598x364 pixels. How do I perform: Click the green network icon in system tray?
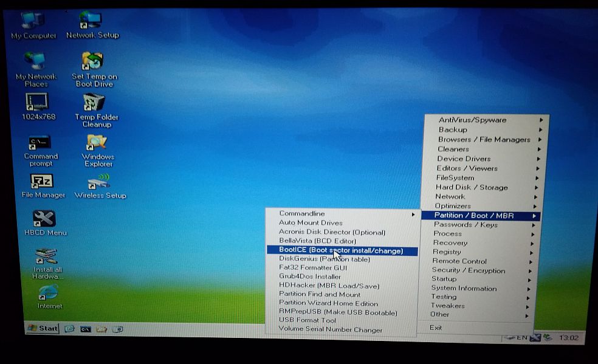click(x=548, y=338)
